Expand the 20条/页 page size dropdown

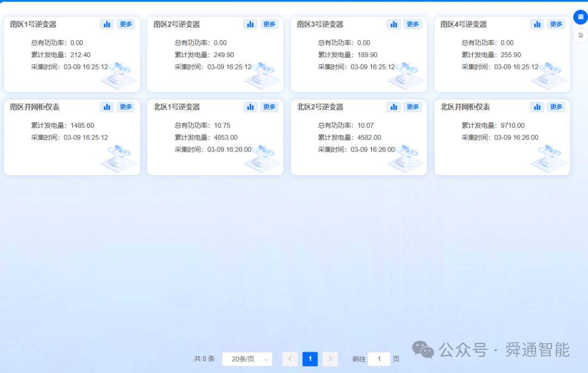click(247, 359)
